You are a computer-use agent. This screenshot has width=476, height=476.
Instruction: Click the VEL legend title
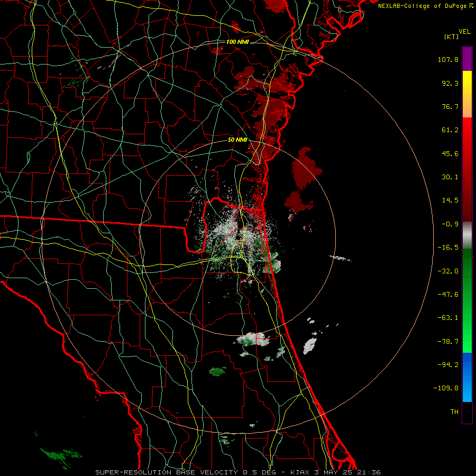coord(464,32)
